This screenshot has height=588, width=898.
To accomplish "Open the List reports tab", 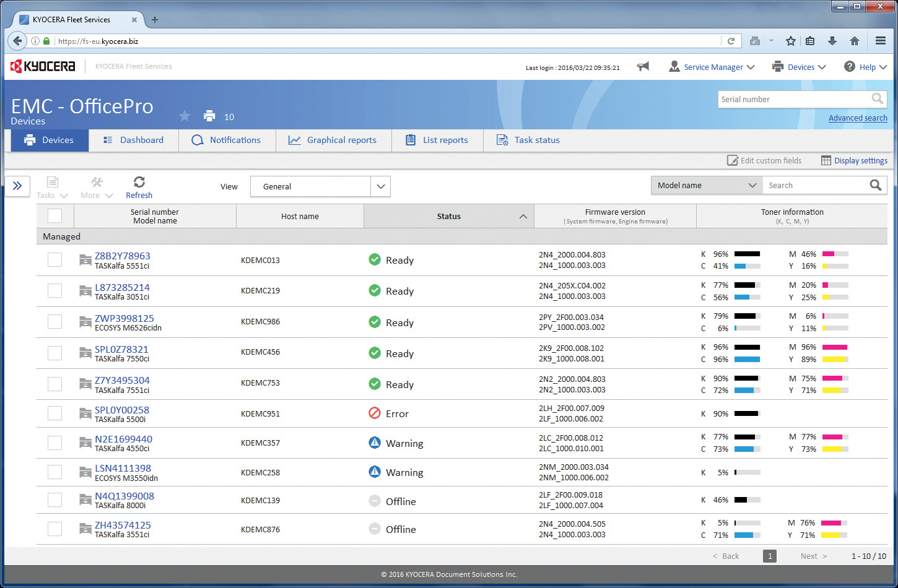I will (x=437, y=140).
